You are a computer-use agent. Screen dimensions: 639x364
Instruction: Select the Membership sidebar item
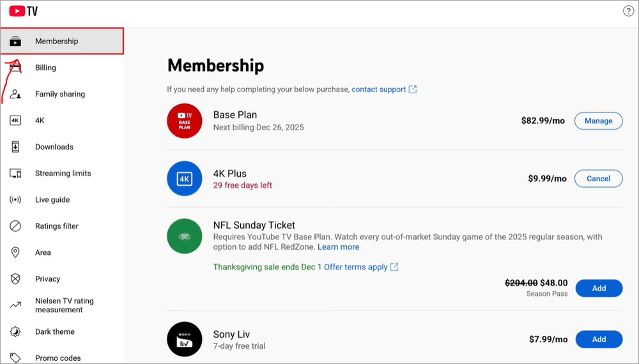point(62,41)
